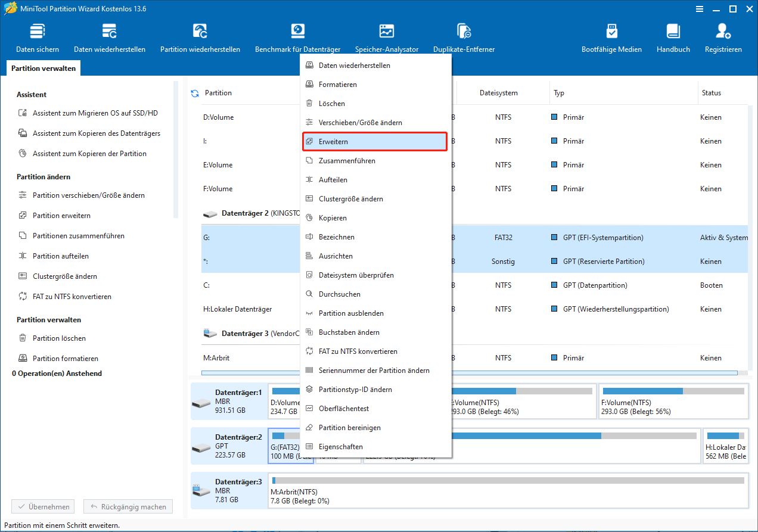Viewport: 758px width, 532px height.
Task: Choose Bezeichnen in context menu
Action: click(x=375, y=237)
